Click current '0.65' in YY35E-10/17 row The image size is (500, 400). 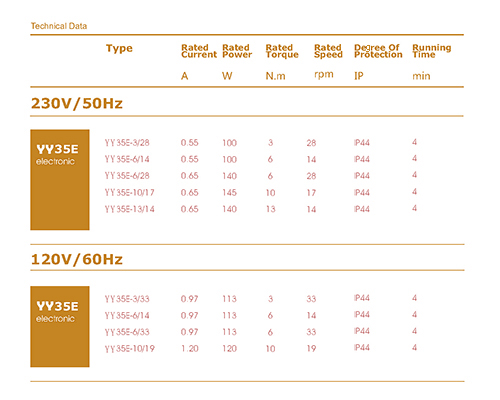pyautogui.click(x=190, y=193)
